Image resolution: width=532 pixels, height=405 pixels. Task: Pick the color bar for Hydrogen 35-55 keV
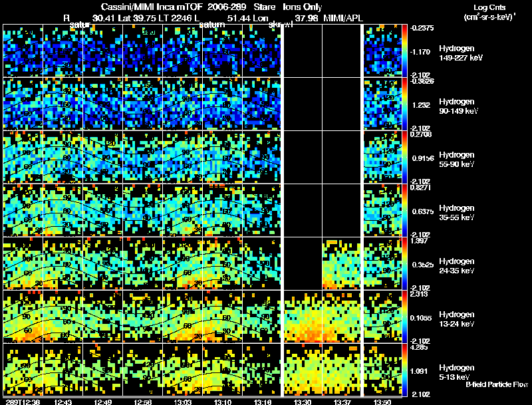point(405,210)
